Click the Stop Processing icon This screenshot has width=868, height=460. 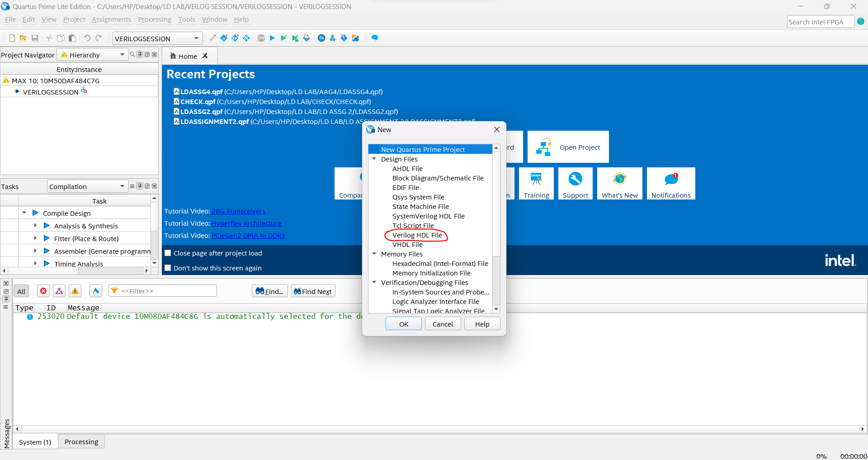(261, 38)
